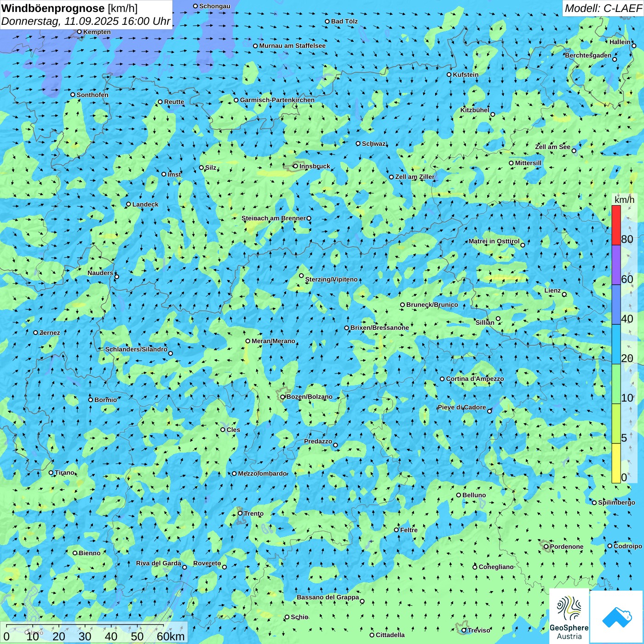Click the Kufstein location dot

pyautogui.click(x=449, y=75)
